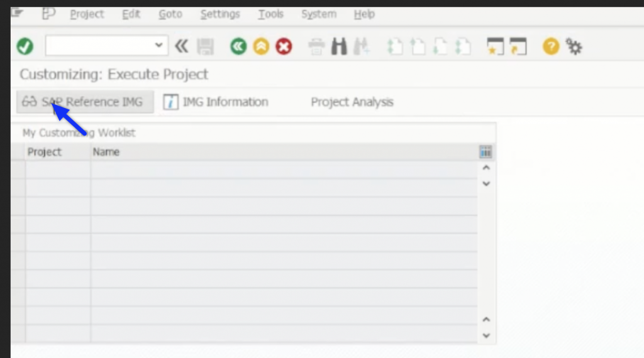Click the yellow Help question mark icon
The image size is (644, 358).
[x=551, y=46]
